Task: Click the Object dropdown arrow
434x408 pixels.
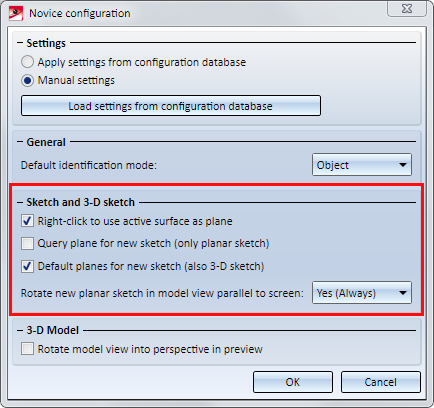Action: pos(403,165)
